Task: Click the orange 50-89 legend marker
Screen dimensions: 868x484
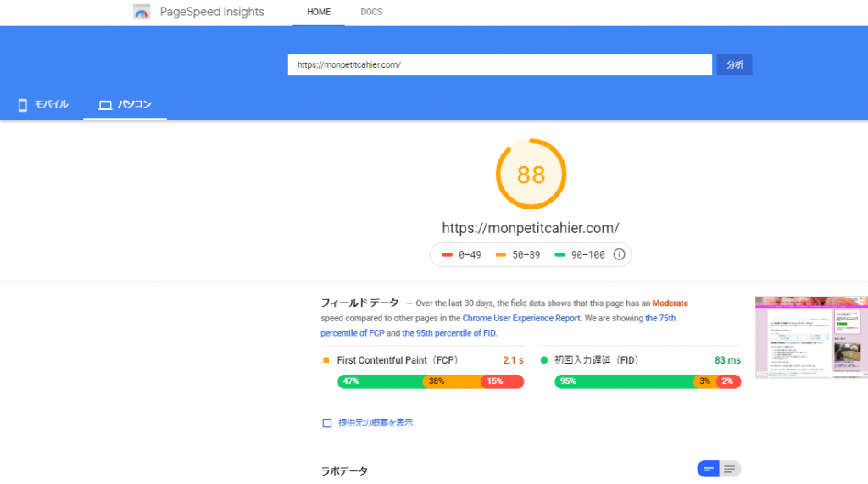Action: click(501, 255)
